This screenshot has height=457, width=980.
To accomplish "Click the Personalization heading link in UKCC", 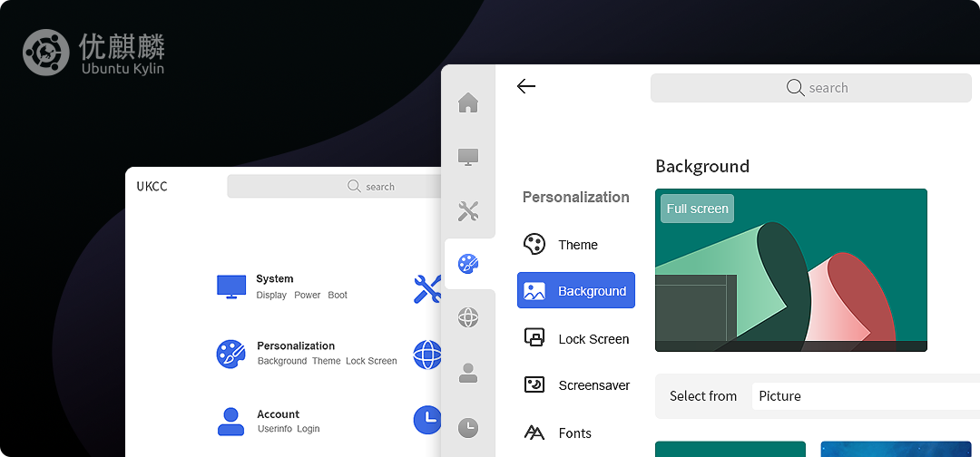I will (x=296, y=345).
